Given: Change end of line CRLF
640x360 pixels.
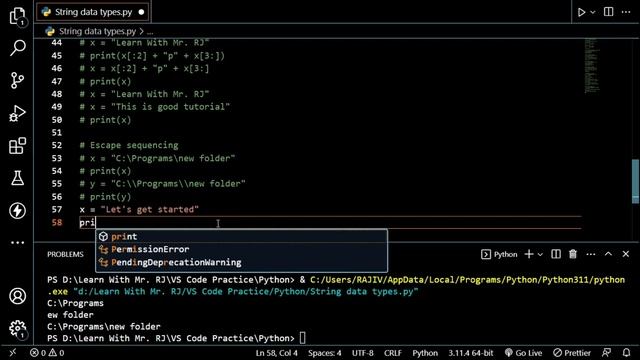Looking at the screenshot, I should click(393, 353).
